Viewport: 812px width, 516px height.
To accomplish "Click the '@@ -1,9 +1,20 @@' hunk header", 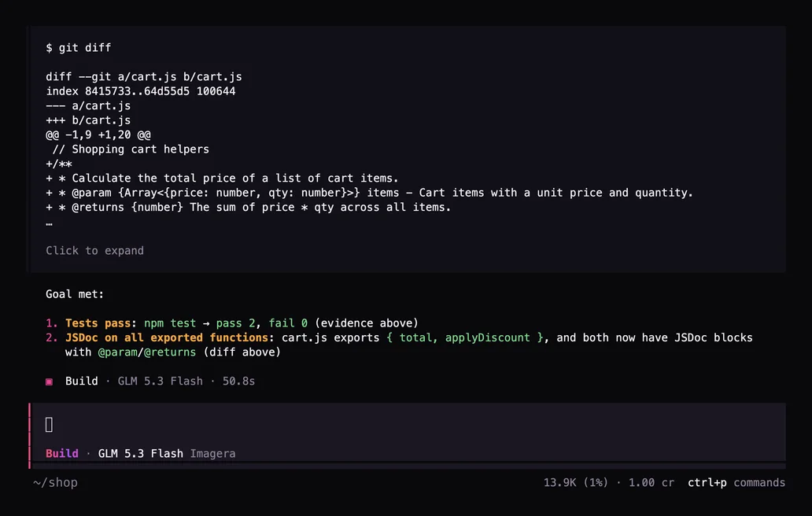I will tap(98, 135).
